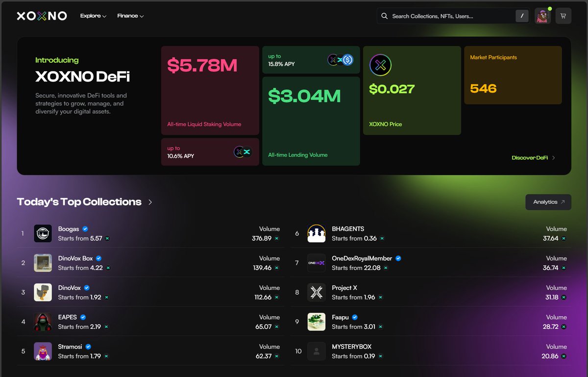The height and width of the screenshot is (377, 588).
Task: Open the All-time Lending Volume card
Action: [x=311, y=121]
